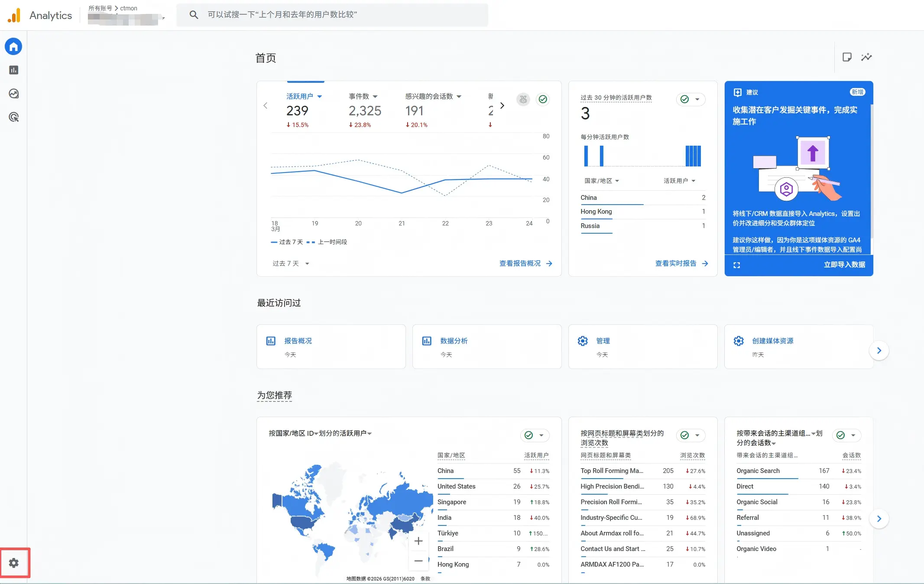
Task: Click the Hong Kong row in realtime table
Action: [x=643, y=212]
